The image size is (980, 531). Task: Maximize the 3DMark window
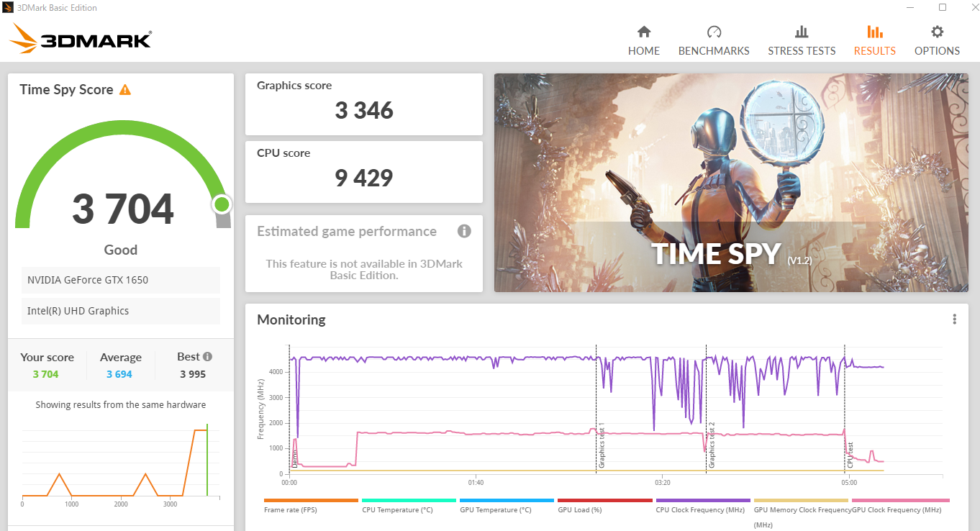943,7
